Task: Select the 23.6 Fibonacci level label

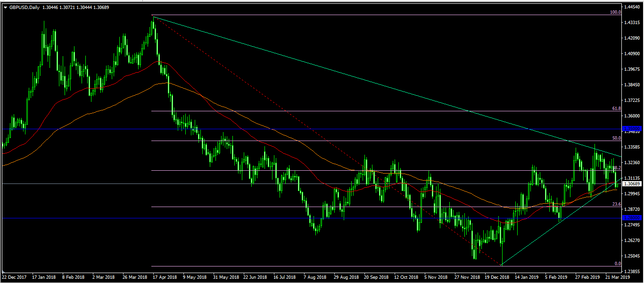Action: pyautogui.click(x=616, y=204)
